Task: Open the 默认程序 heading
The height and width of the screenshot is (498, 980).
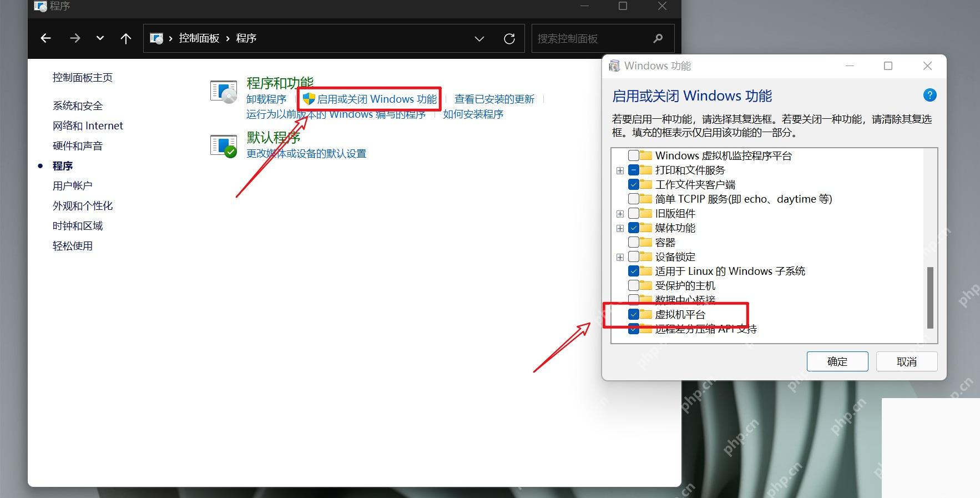Action: (273, 137)
